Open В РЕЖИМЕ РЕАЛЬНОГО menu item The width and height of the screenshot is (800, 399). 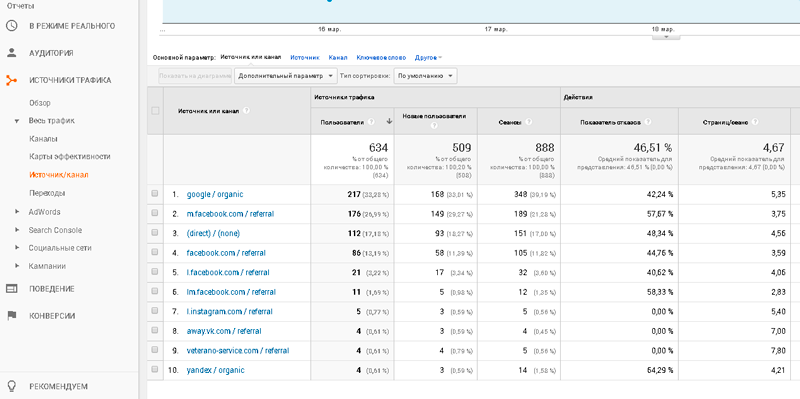tap(72, 26)
